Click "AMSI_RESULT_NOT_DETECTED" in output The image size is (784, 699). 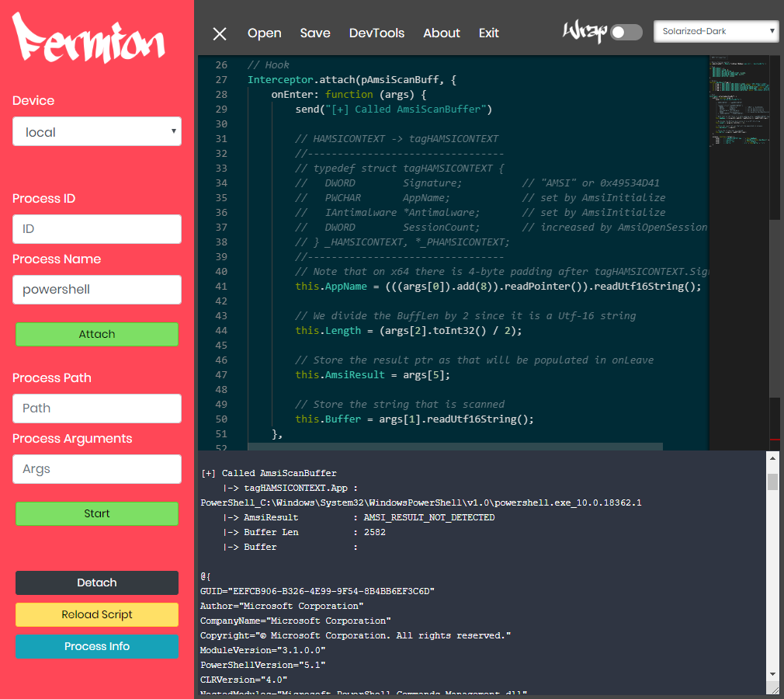[429, 517]
